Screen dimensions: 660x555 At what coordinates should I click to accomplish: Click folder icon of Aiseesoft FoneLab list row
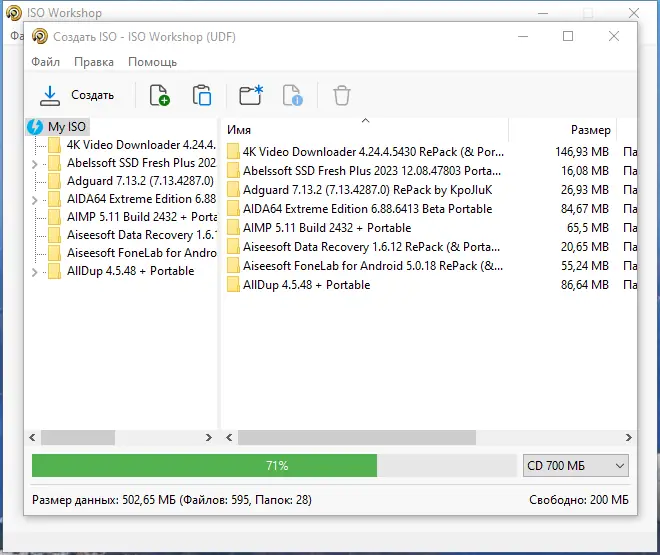(x=233, y=266)
